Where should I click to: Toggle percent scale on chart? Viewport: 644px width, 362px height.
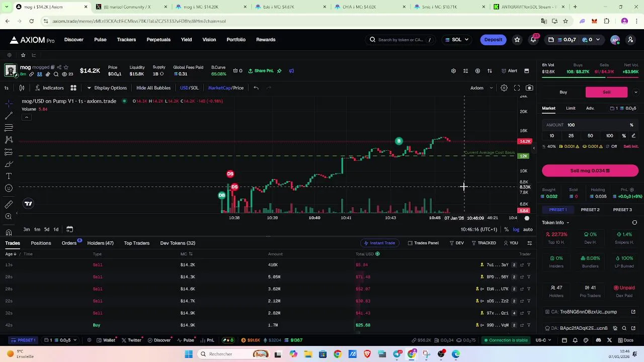coord(506,230)
